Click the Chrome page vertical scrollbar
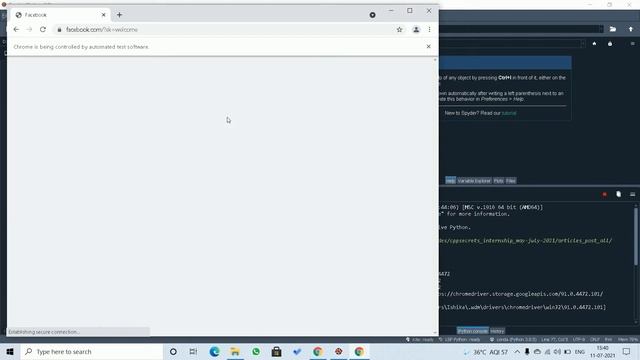This screenshot has height=360, width=640. pos(435,196)
